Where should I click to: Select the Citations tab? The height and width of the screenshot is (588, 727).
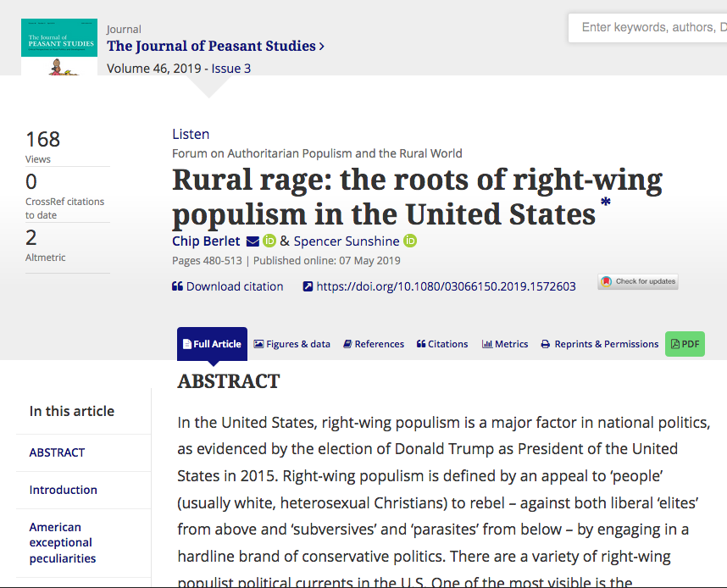pos(442,344)
